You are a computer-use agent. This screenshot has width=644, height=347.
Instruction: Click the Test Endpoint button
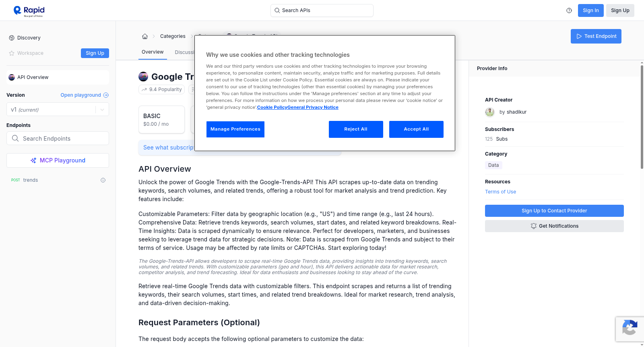click(596, 36)
